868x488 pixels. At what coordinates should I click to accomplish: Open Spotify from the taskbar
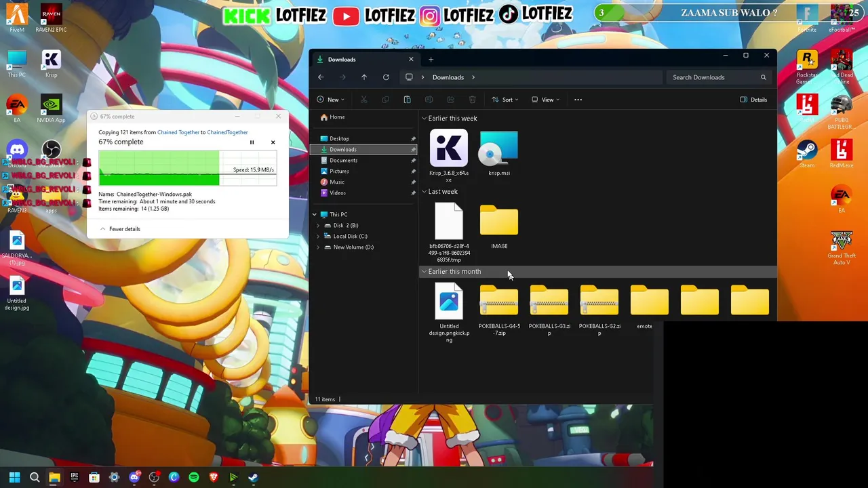click(194, 478)
